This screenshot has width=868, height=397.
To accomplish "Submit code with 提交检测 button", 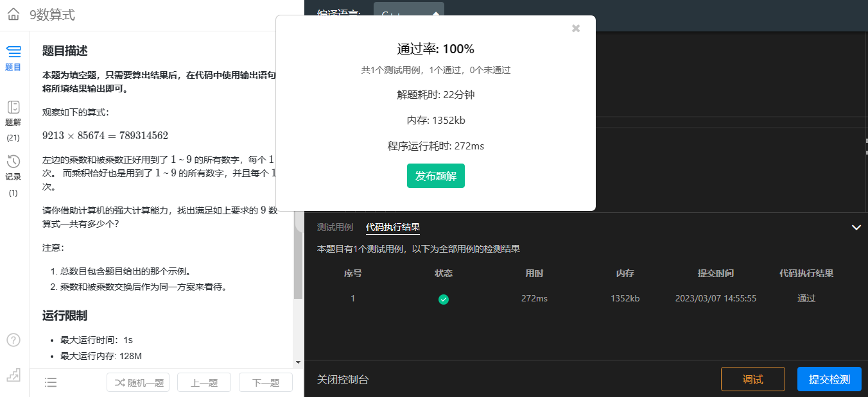I will (829, 379).
